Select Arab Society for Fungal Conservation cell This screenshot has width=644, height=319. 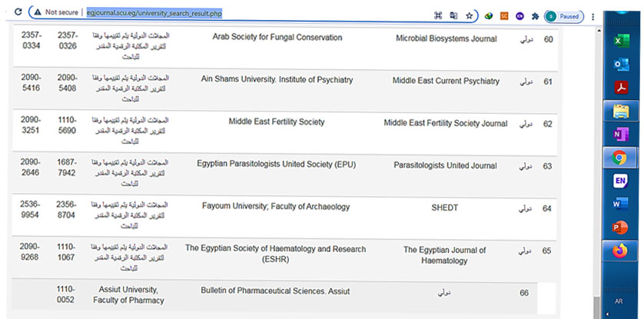(277, 37)
